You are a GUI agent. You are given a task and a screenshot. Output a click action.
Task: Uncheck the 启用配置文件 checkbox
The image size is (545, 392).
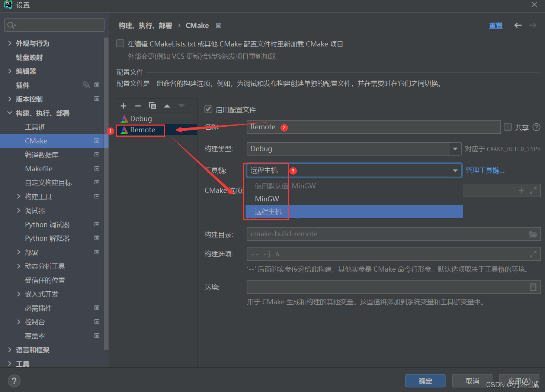point(208,109)
